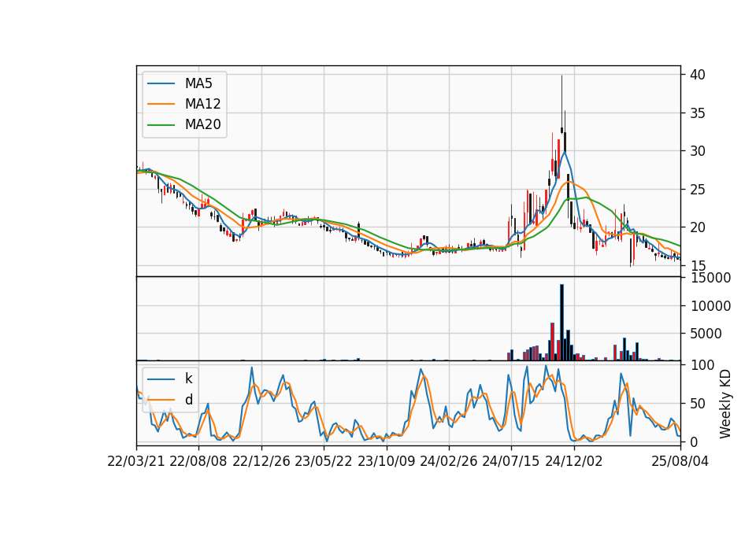Click the 24/12/02 date tick label
The image size is (756, 543).
[x=574, y=461]
